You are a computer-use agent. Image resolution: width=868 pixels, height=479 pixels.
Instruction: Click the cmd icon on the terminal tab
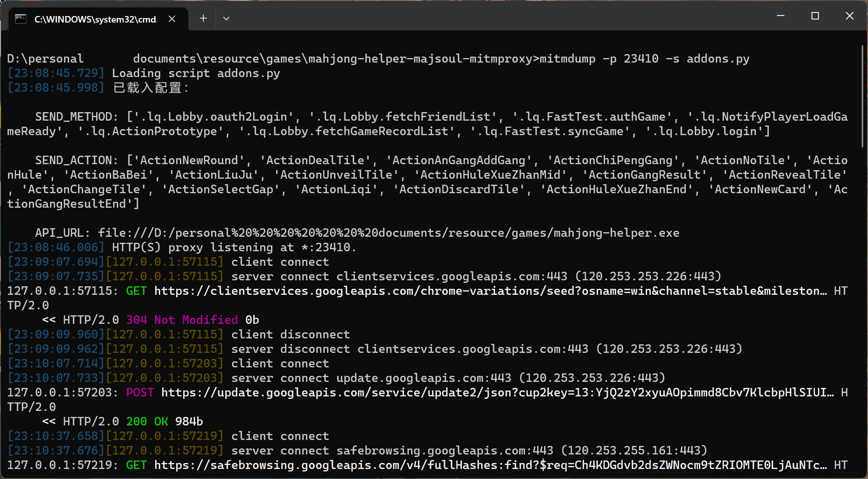[x=20, y=19]
